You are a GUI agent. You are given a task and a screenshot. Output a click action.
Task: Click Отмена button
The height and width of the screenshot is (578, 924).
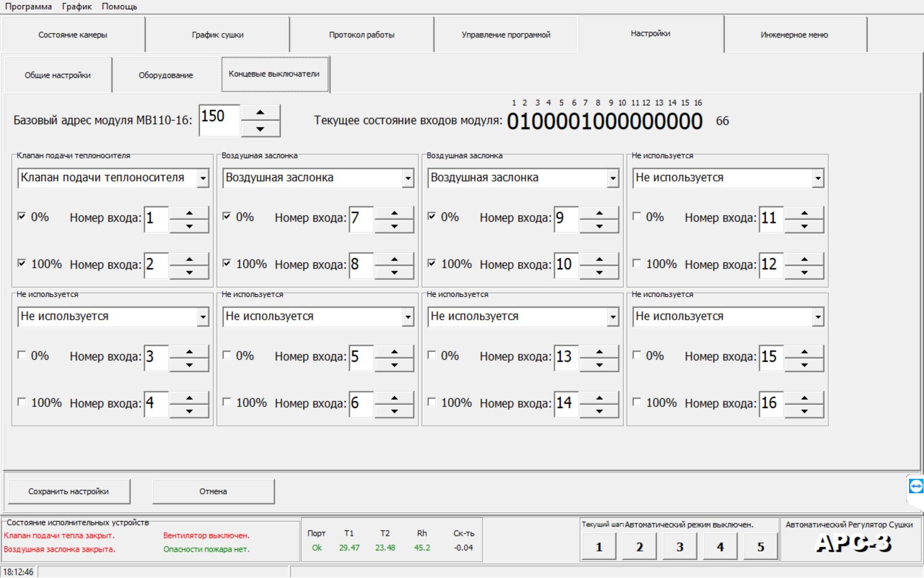tap(213, 491)
